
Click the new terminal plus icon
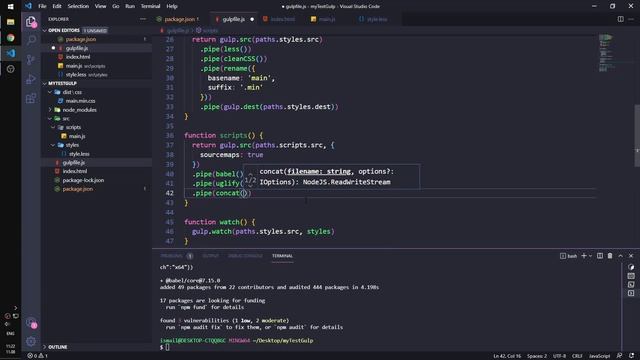[x=584, y=256]
